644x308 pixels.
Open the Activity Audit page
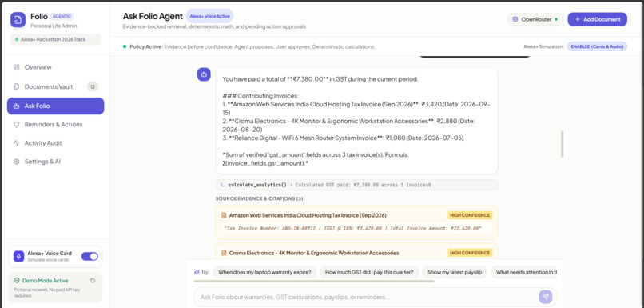coord(55,142)
